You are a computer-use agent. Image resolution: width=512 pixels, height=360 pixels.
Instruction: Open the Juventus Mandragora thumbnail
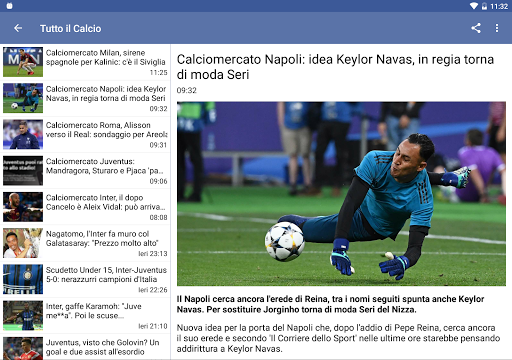click(x=23, y=171)
